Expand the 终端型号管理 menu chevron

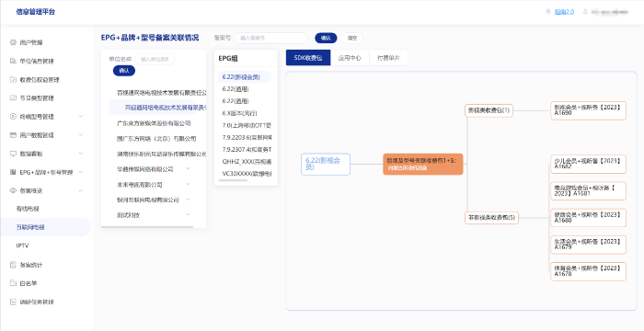point(81,116)
